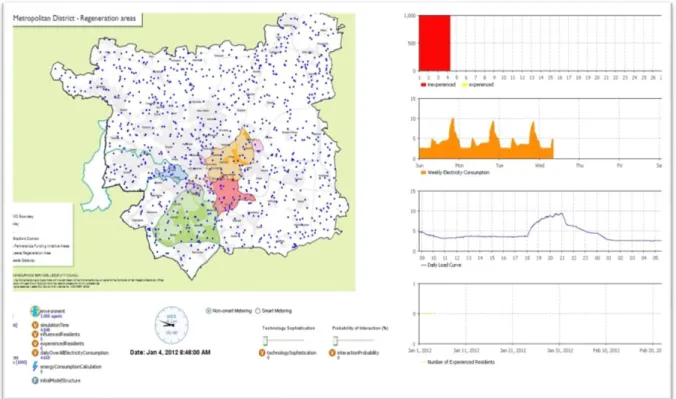
Task: Select the Non-smart Metering radio option
Action: point(209,311)
